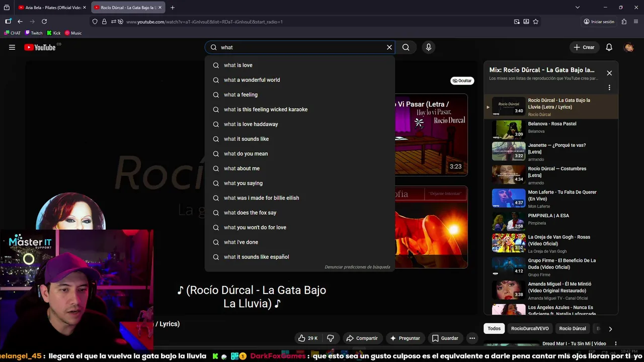The height and width of the screenshot is (362, 644).
Task: Click Denunciar predicciones de búsqueda link
Action: [357, 267]
